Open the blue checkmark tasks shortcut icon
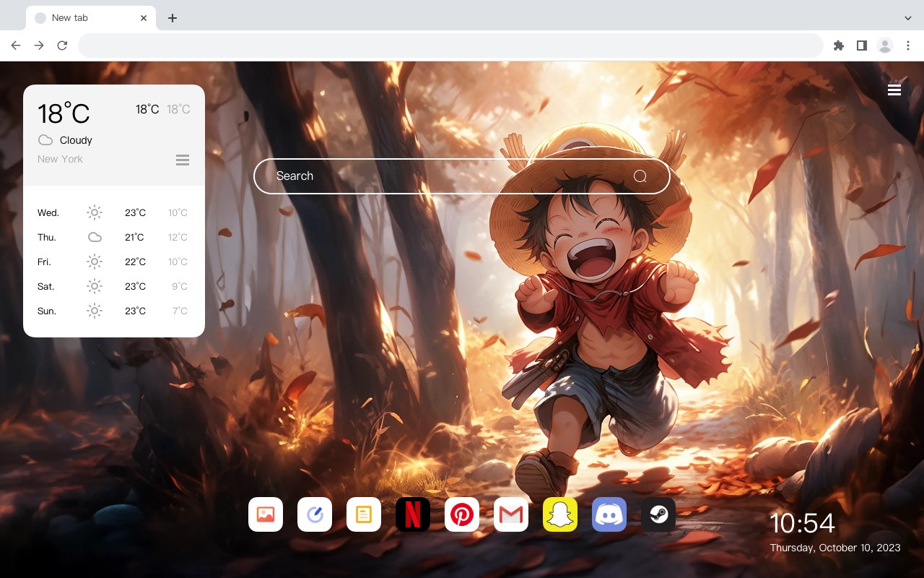 pyautogui.click(x=315, y=514)
